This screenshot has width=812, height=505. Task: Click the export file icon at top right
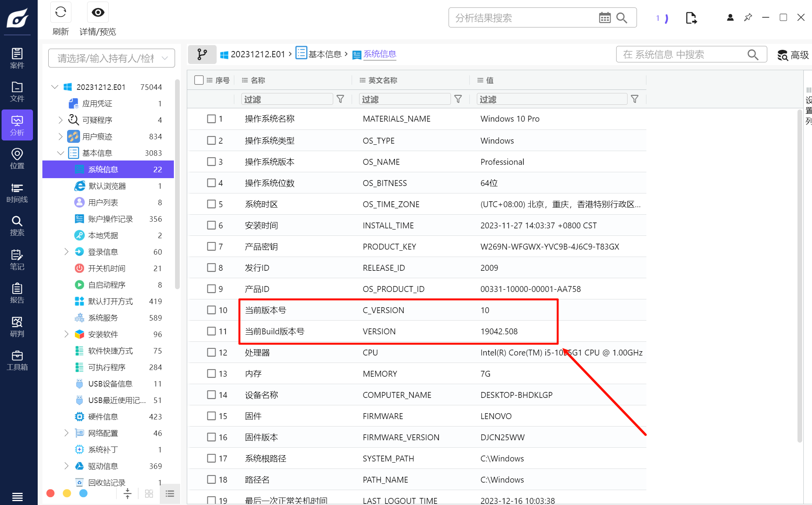[691, 18]
